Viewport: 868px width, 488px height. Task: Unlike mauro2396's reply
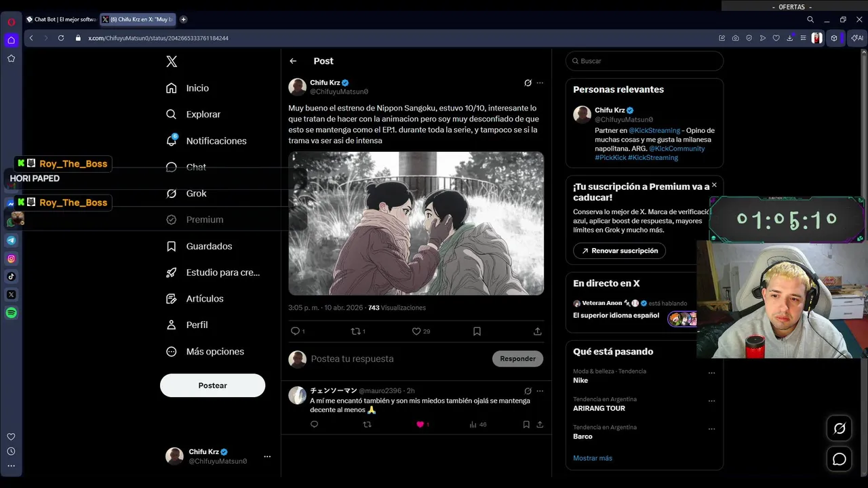pos(420,424)
